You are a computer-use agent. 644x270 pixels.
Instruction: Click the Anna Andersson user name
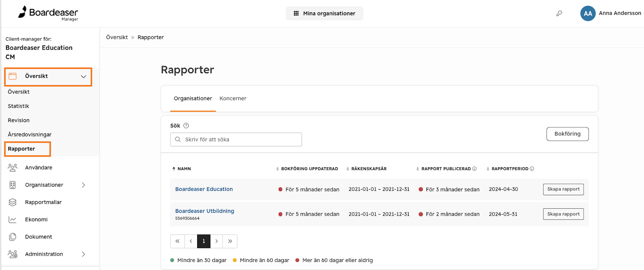(x=620, y=13)
